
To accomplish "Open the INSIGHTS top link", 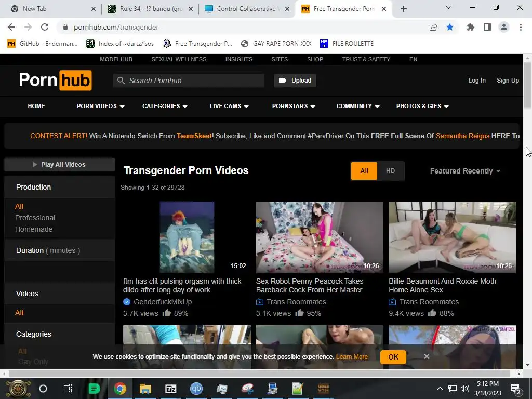I will 239,59.
